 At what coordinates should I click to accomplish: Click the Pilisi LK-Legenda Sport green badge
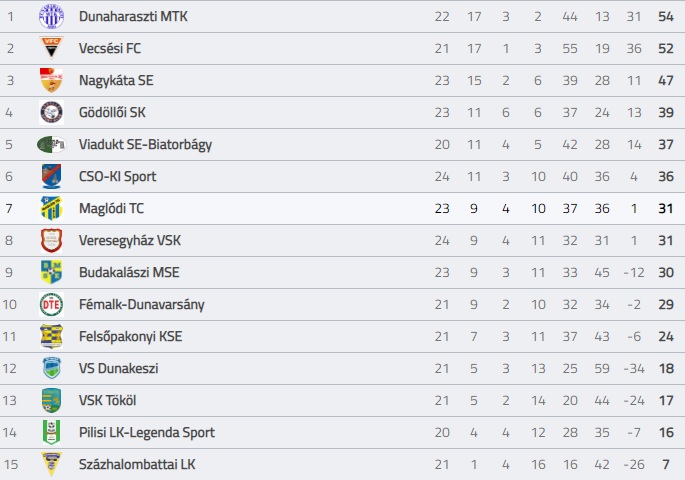pyautogui.click(x=52, y=432)
